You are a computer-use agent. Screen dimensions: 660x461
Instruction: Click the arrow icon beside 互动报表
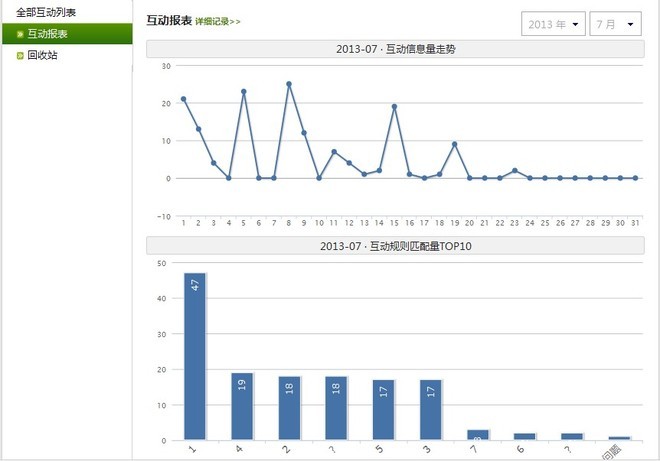[x=20, y=34]
